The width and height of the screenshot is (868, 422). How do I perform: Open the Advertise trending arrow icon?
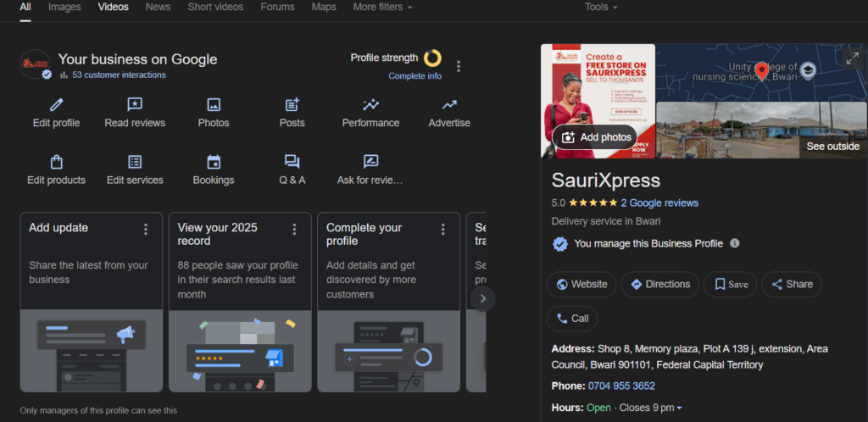pyautogui.click(x=449, y=104)
